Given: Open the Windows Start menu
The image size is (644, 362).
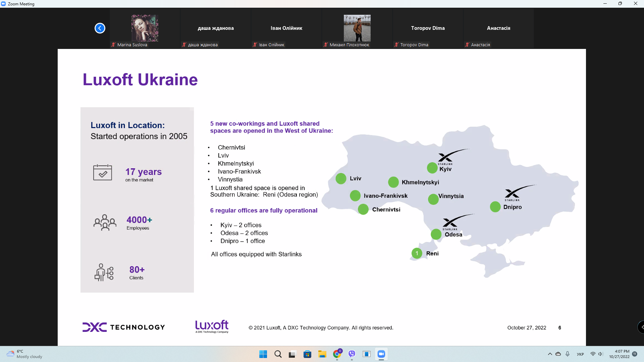Looking at the screenshot, I should 263,354.
